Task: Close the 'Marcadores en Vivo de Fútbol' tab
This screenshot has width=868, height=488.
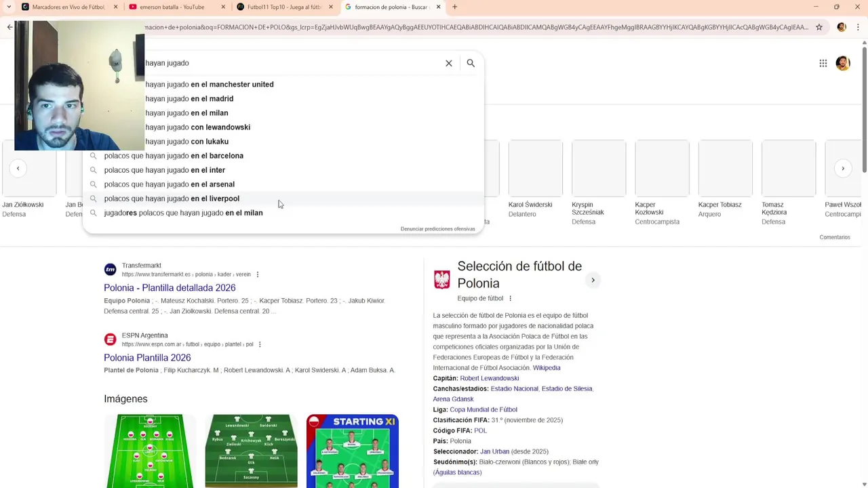Action: (115, 7)
